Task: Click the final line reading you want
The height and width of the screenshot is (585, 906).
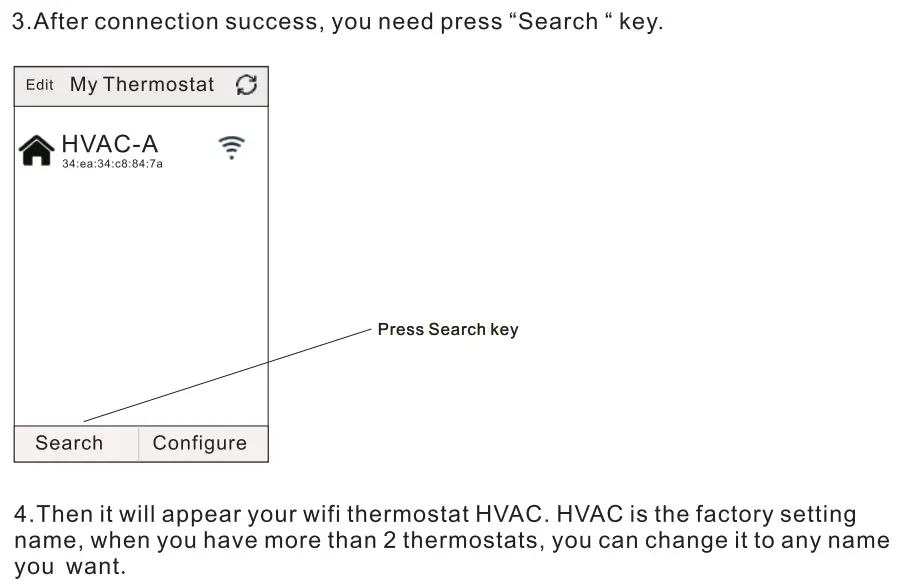Action: pos(70,566)
